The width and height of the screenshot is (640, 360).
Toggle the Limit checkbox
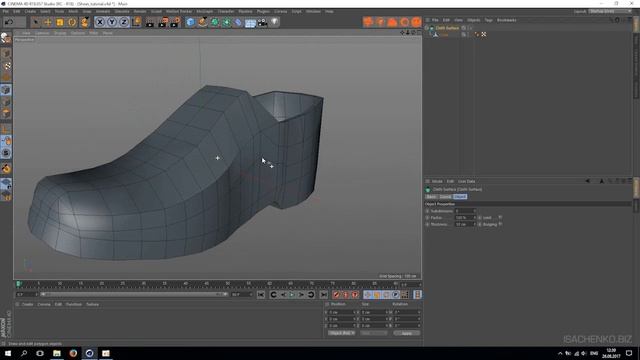(x=500, y=218)
